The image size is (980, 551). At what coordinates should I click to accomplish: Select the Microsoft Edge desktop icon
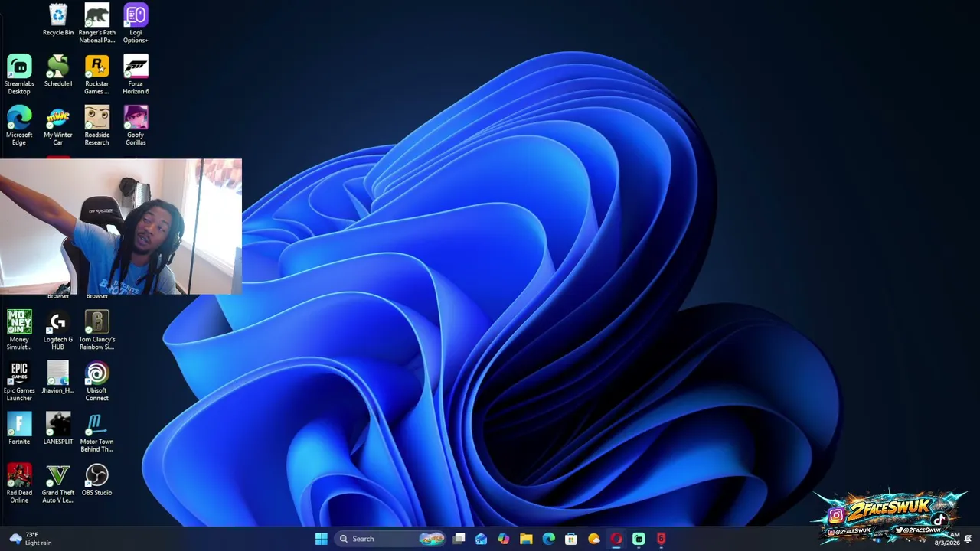[19, 126]
